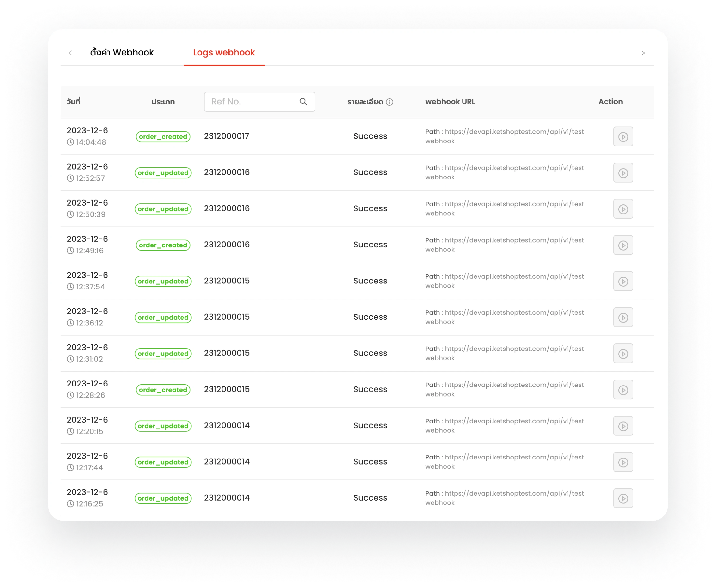
Task: Switch to the ตั้งค่า Webhook tab
Action: click(x=122, y=53)
